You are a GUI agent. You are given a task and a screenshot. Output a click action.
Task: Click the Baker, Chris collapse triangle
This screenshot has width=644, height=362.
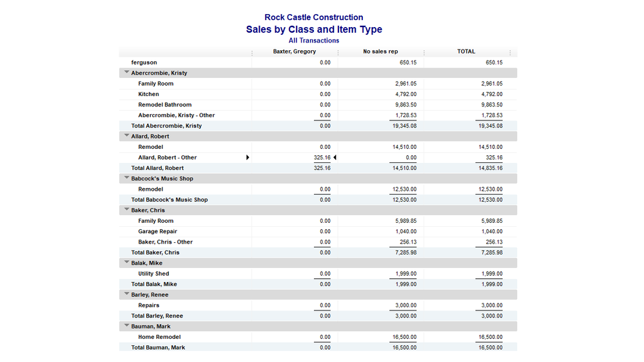pyautogui.click(x=126, y=210)
